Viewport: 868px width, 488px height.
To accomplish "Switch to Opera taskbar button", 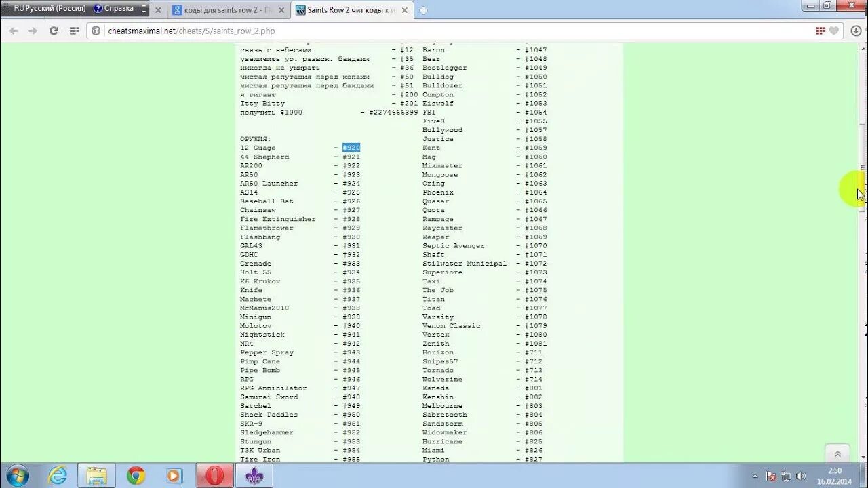I will [x=214, y=475].
